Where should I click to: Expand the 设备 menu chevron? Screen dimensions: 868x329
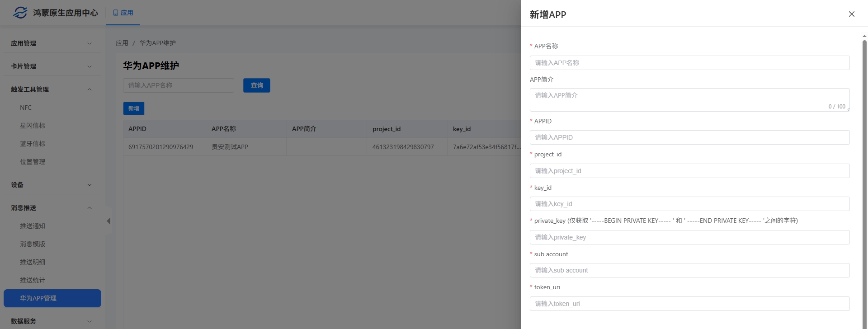coord(90,185)
